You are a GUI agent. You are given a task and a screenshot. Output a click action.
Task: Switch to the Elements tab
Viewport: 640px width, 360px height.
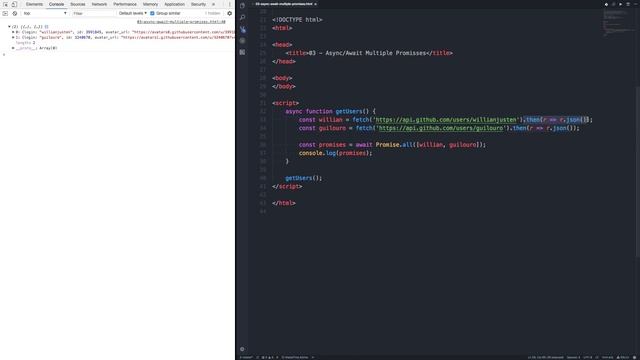[34, 4]
